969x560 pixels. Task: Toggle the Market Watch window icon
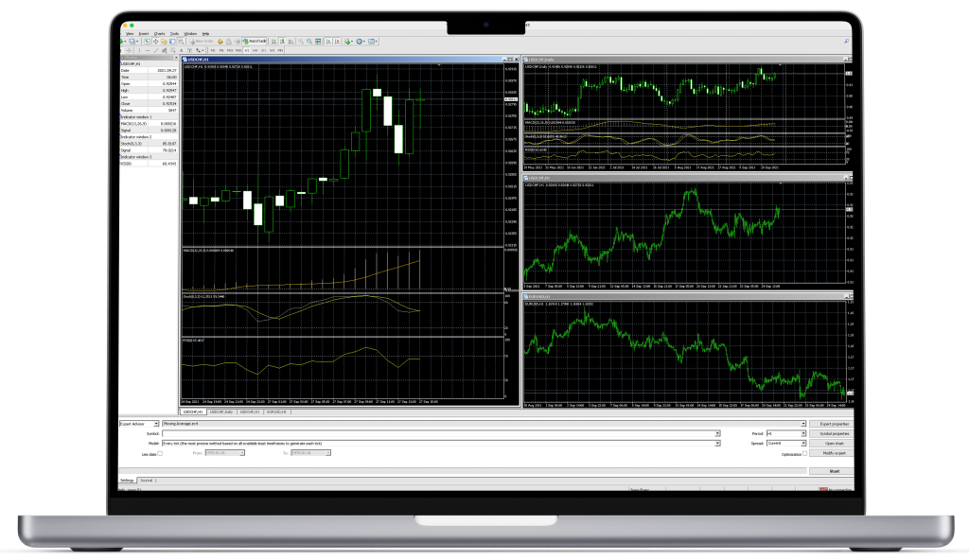pos(147,42)
